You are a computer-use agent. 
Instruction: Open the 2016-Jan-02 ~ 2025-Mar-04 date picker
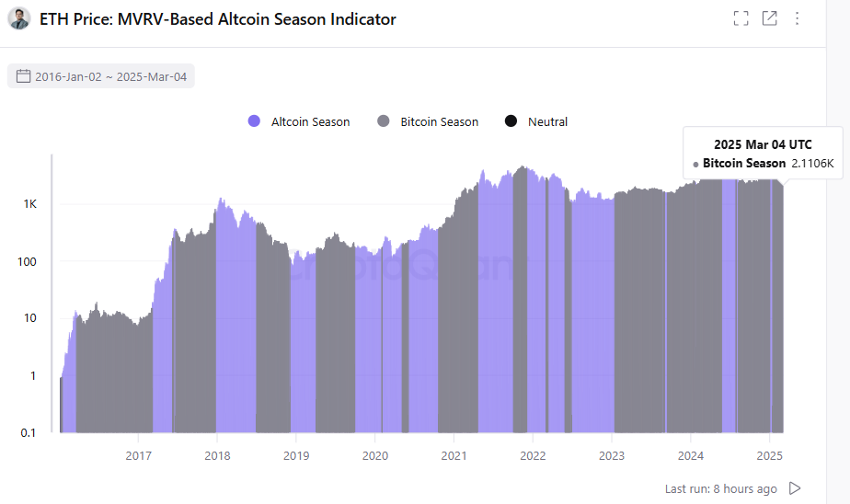tap(110, 76)
